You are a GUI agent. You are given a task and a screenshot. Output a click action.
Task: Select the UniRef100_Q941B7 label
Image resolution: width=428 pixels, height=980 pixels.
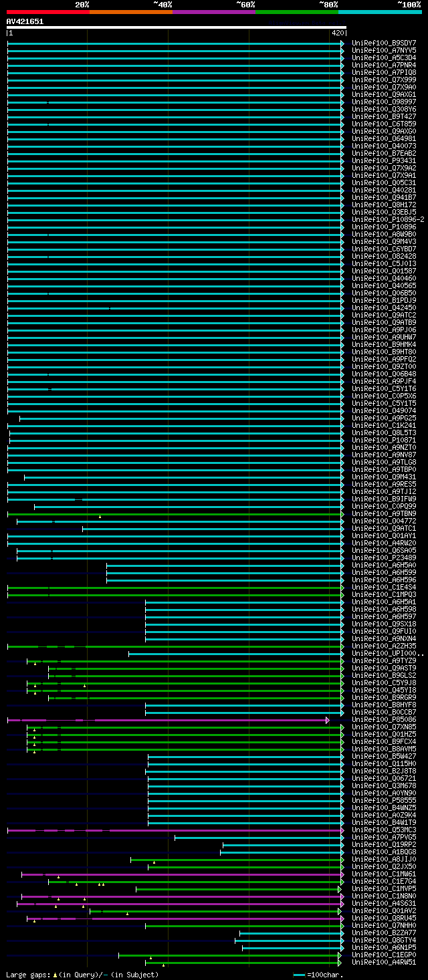(x=384, y=197)
